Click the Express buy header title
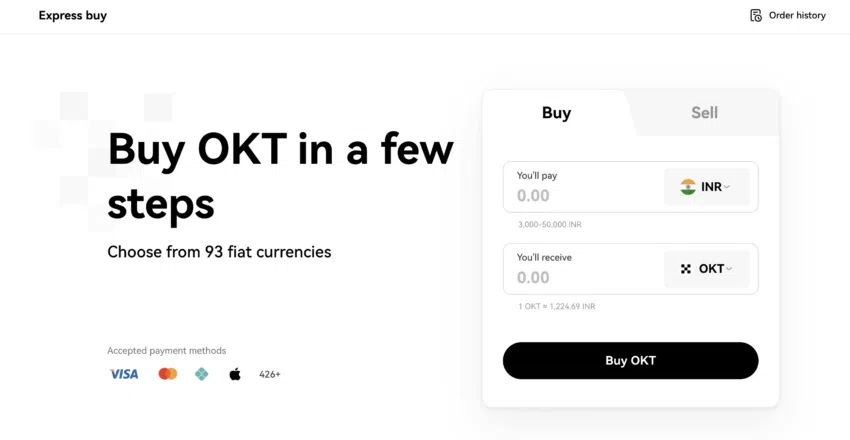Viewport: 850px width, 440px height. click(x=73, y=16)
